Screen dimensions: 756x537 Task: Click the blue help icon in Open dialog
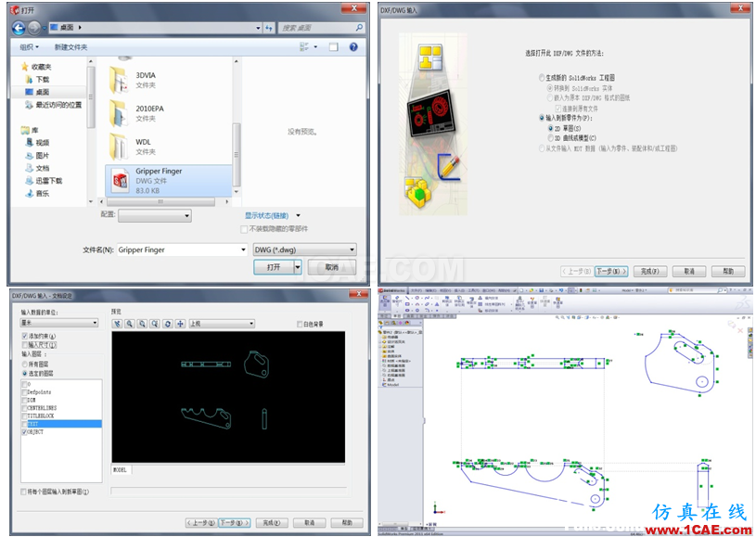(353, 46)
